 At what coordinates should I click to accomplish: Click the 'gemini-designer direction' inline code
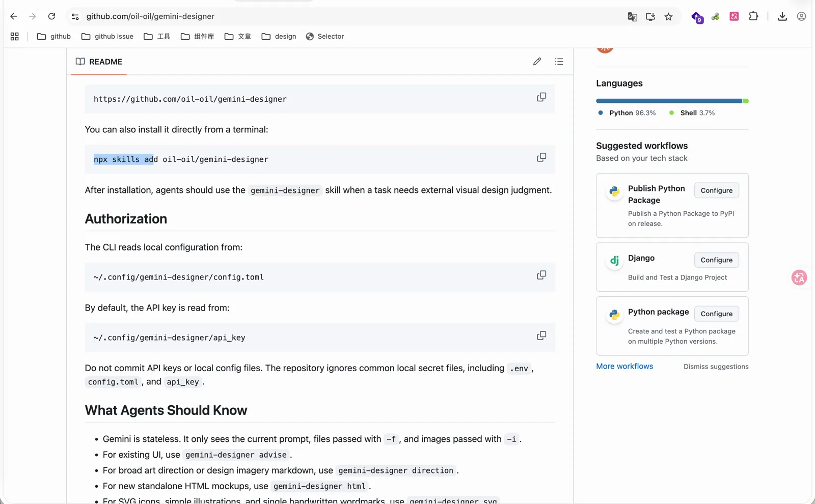pyautogui.click(x=396, y=470)
